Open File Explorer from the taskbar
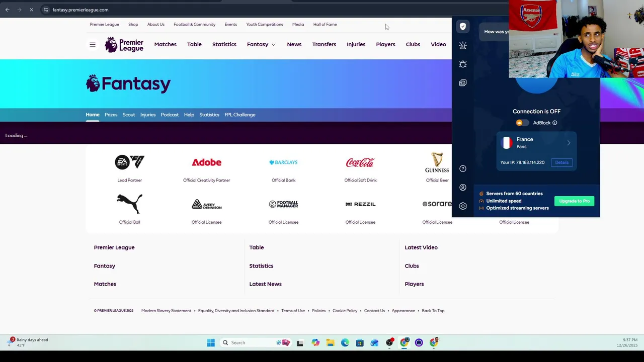 (x=330, y=343)
